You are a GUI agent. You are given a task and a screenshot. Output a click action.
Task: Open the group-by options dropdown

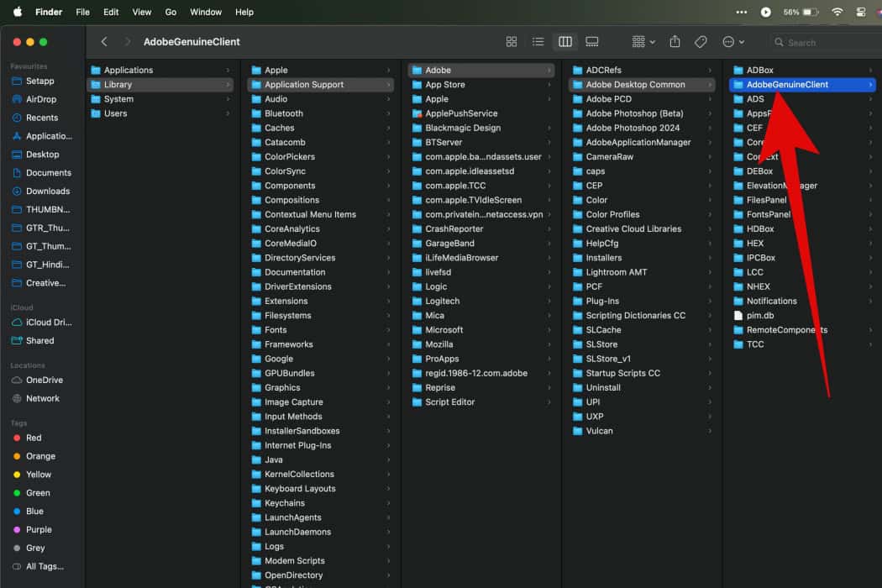[643, 42]
